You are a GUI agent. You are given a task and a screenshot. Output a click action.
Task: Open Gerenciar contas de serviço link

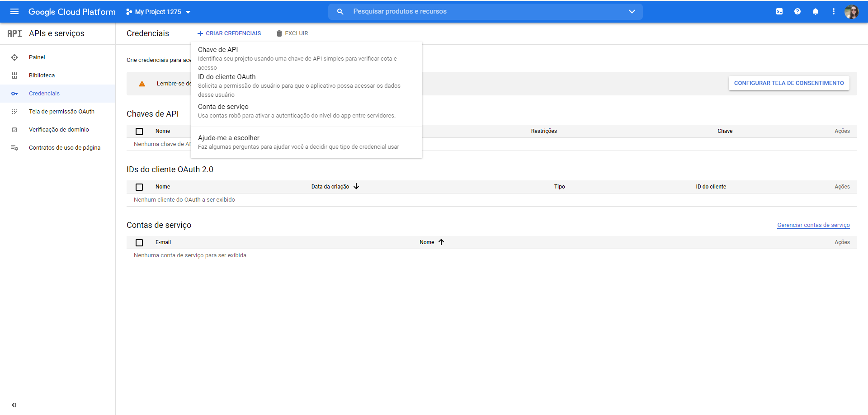click(813, 225)
